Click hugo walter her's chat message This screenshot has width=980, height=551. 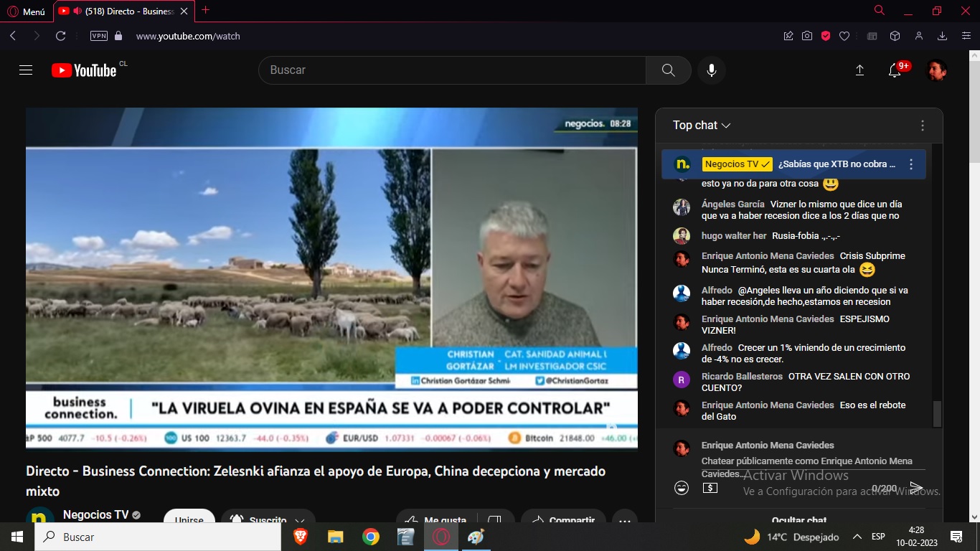coord(806,235)
